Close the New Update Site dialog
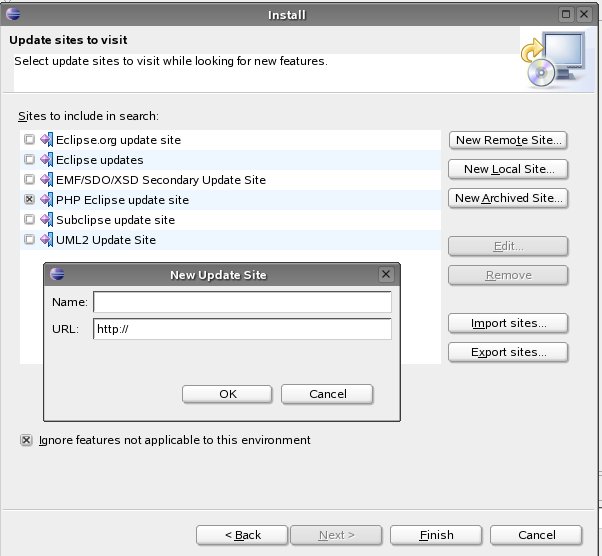 click(386, 274)
